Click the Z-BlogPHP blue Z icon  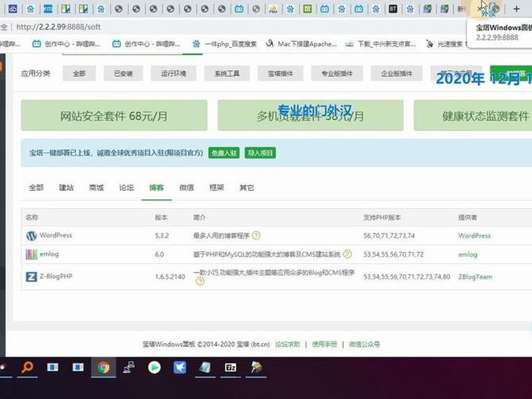(x=31, y=277)
